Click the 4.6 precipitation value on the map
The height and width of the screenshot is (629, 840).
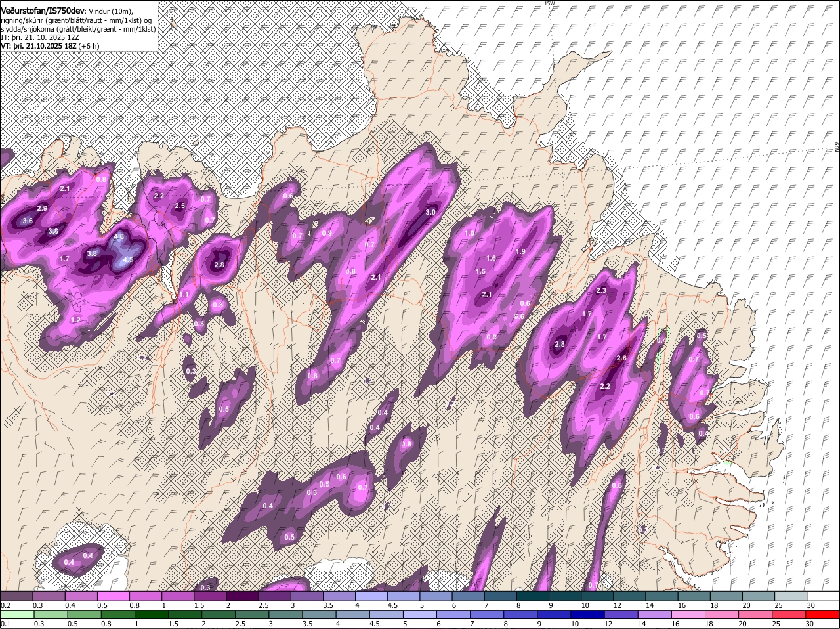coord(119,236)
